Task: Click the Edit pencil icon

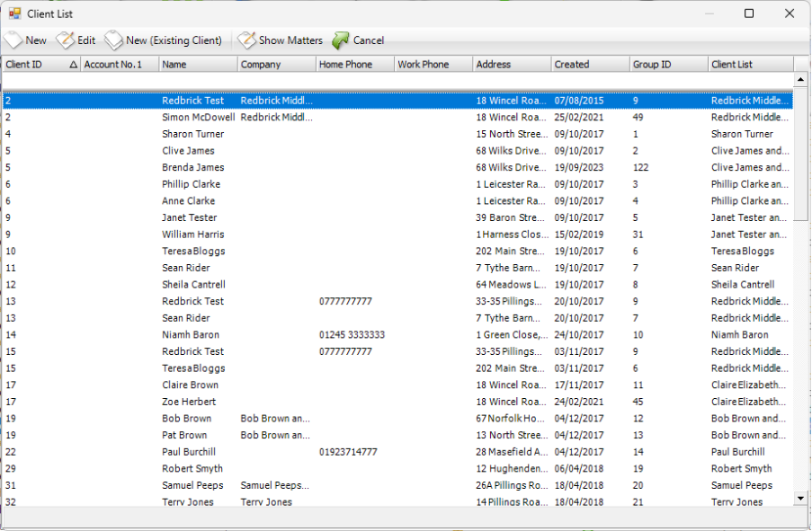Action: click(x=64, y=40)
